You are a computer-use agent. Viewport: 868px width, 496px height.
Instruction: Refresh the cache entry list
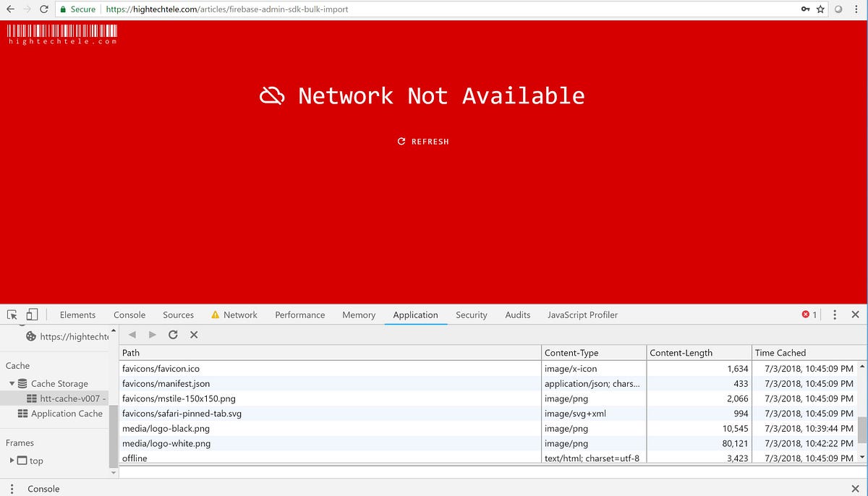point(173,335)
